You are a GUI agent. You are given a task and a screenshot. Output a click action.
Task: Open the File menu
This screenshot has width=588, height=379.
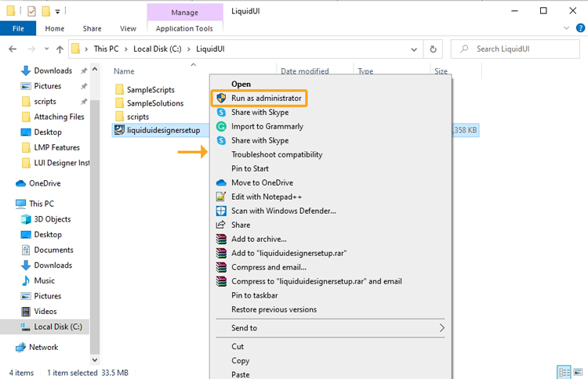click(x=18, y=29)
